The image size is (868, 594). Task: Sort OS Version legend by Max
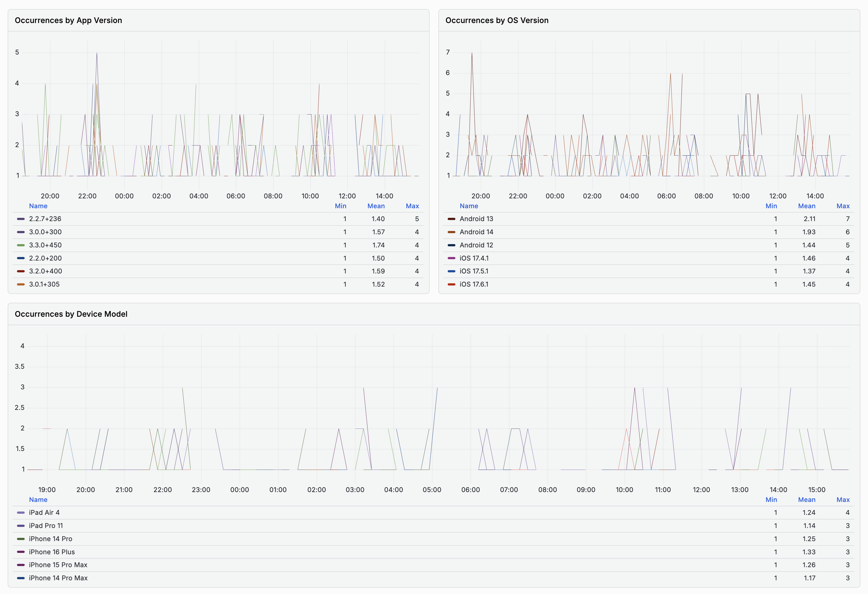[843, 206]
